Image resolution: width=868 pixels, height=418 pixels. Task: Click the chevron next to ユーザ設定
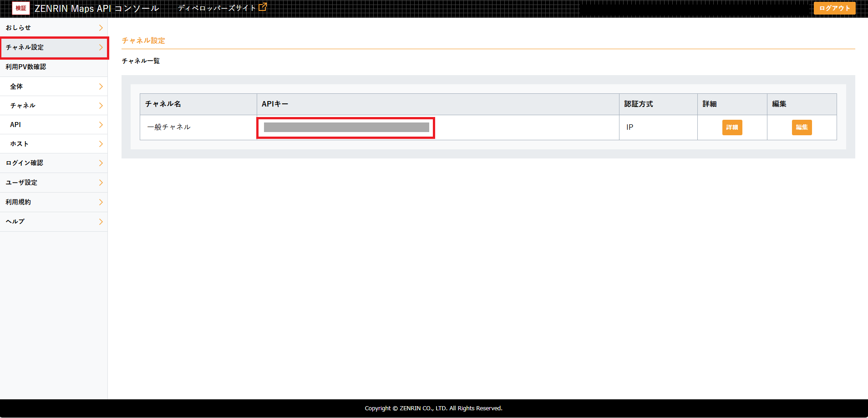(x=101, y=183)
